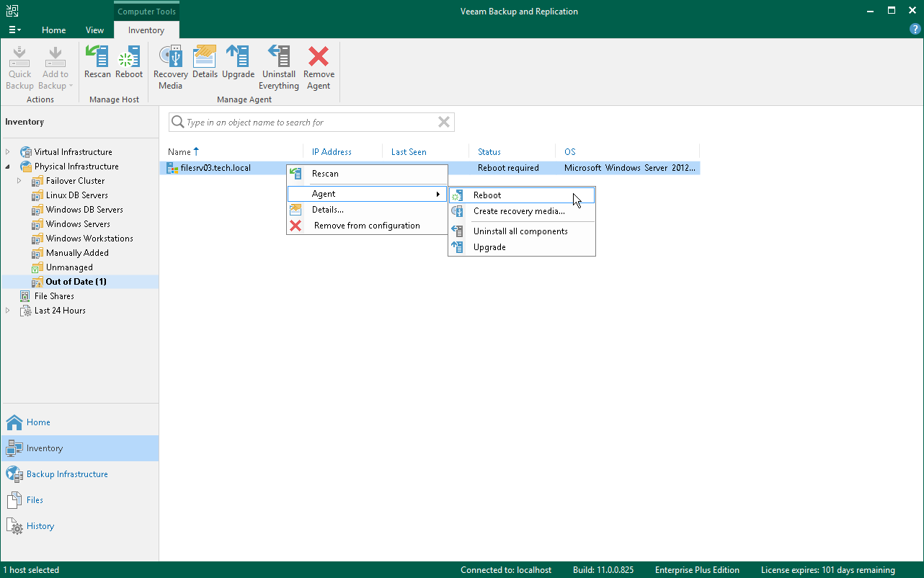The image size is (924, 578).
Task: Click Uninstall Everything in the ribbon
Action: pos(279,68)
